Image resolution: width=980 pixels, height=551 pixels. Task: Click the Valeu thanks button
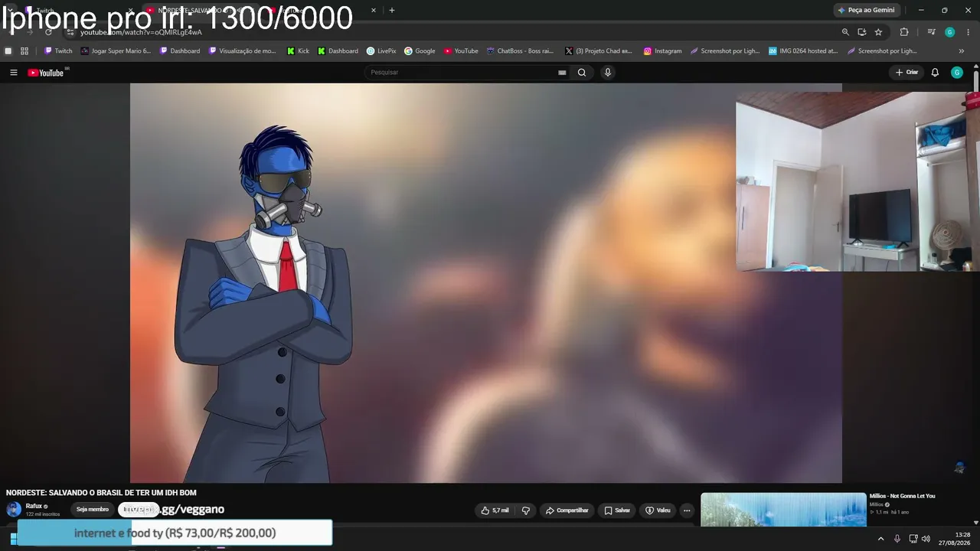coord(658,510)
